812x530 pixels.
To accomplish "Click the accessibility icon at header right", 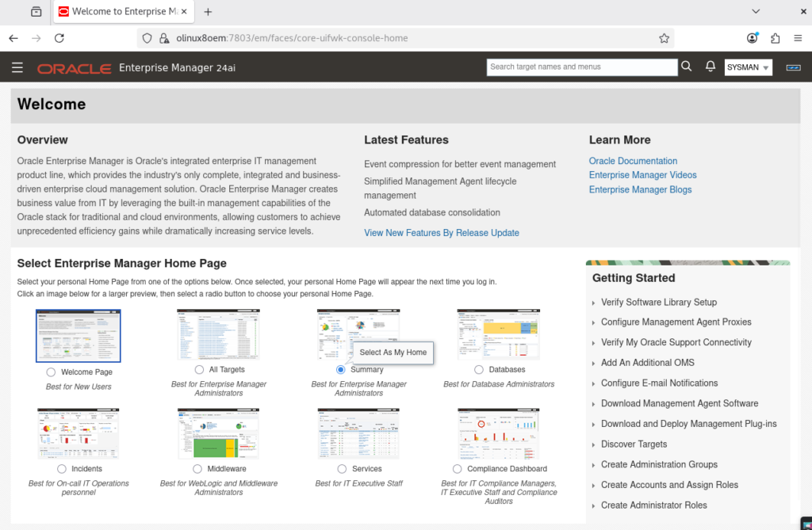I will [x=793, y=68].
